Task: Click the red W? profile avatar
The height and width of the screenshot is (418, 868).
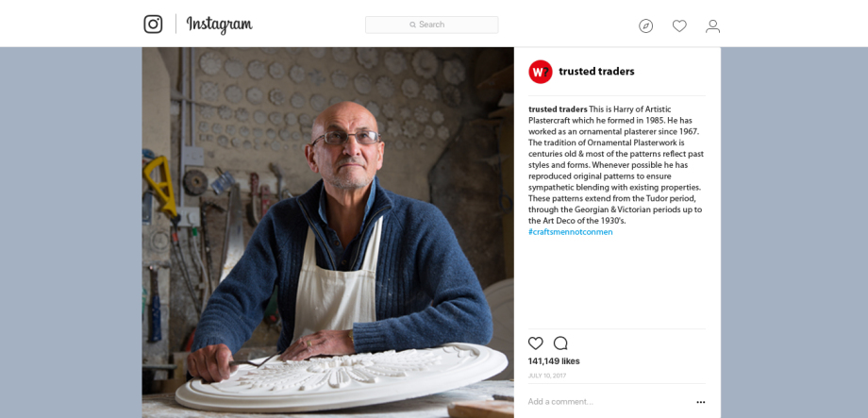Action: [x=541, y=72]
